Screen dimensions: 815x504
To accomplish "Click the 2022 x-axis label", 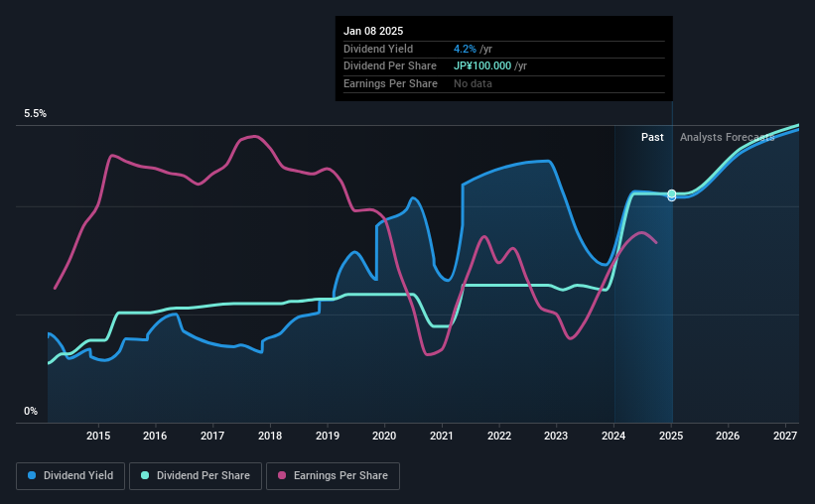I will (499, 436).
